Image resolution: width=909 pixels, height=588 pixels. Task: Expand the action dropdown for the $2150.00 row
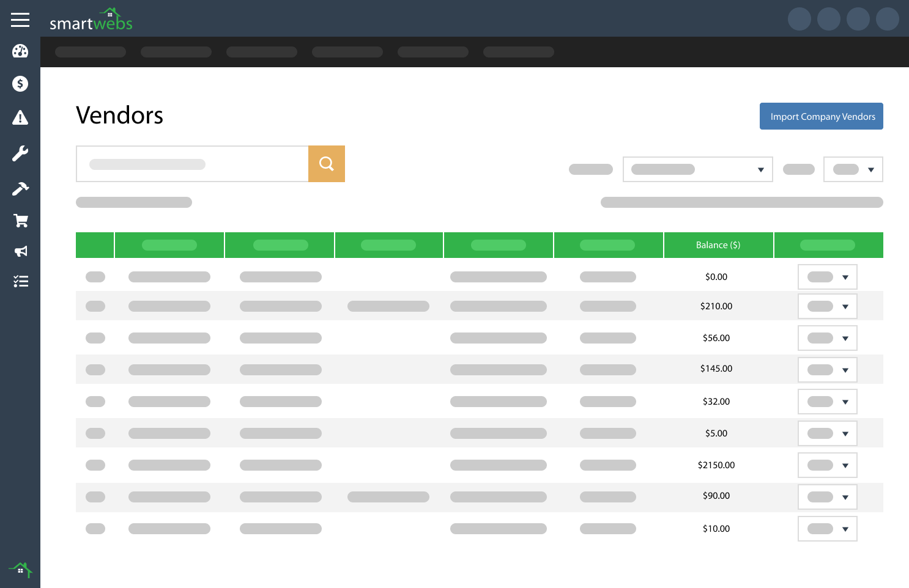(x=827, y=465)
